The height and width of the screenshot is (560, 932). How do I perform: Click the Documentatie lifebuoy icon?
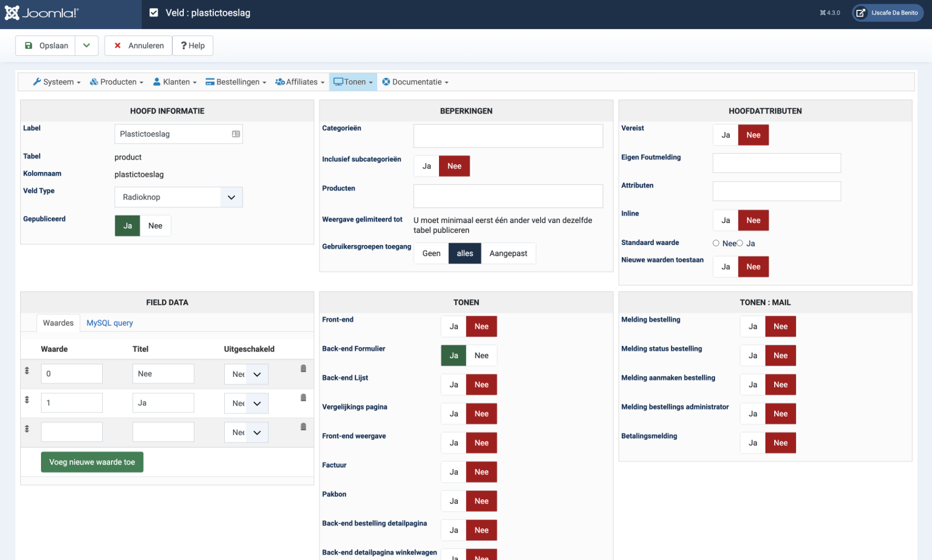tap(386, 82)
